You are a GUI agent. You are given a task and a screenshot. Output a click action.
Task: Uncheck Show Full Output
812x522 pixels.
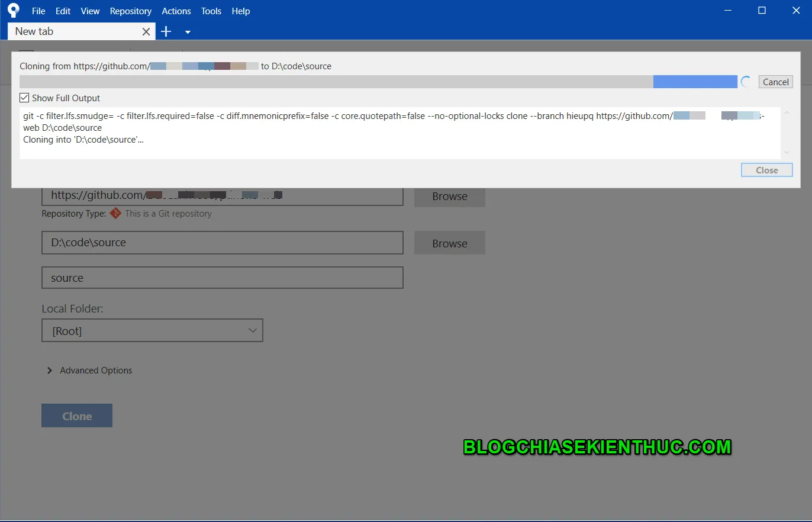tap(24, 97)
